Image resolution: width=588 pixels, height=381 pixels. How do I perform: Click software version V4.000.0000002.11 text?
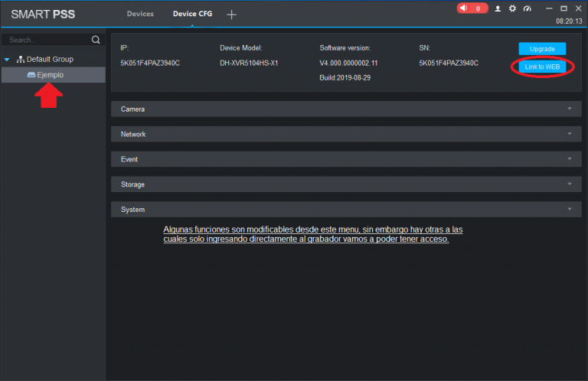click(x=348, y=63)
